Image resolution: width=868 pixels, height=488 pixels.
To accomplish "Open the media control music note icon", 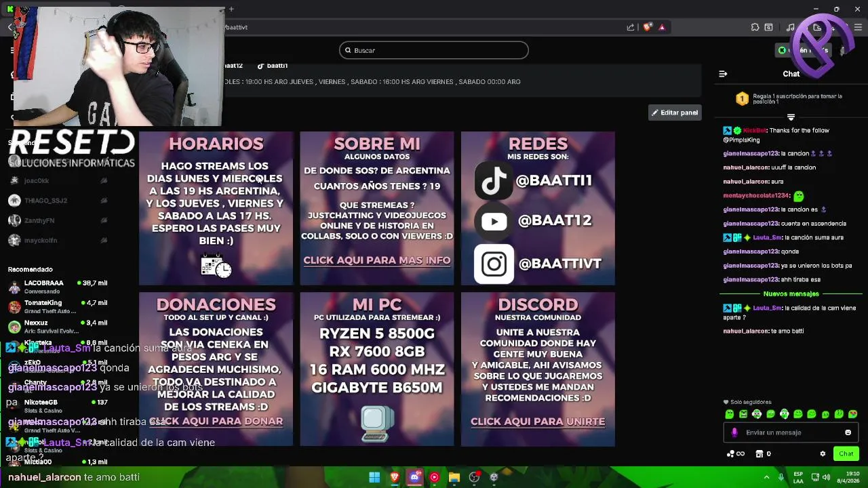I will [791, 27].
